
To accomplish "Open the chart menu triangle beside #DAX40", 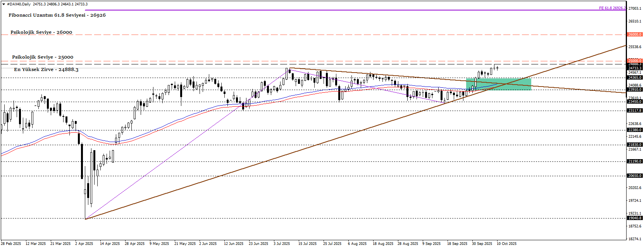I will [x=3, y=4].
